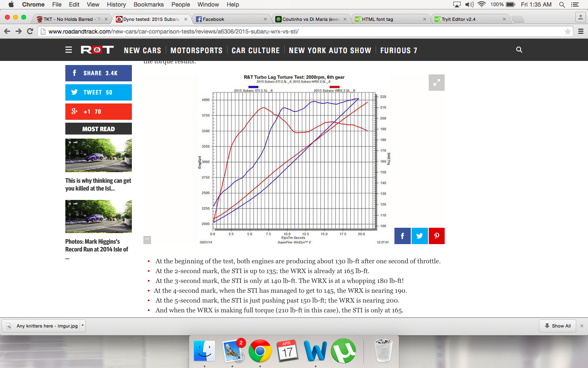Open the History menu

116,4
